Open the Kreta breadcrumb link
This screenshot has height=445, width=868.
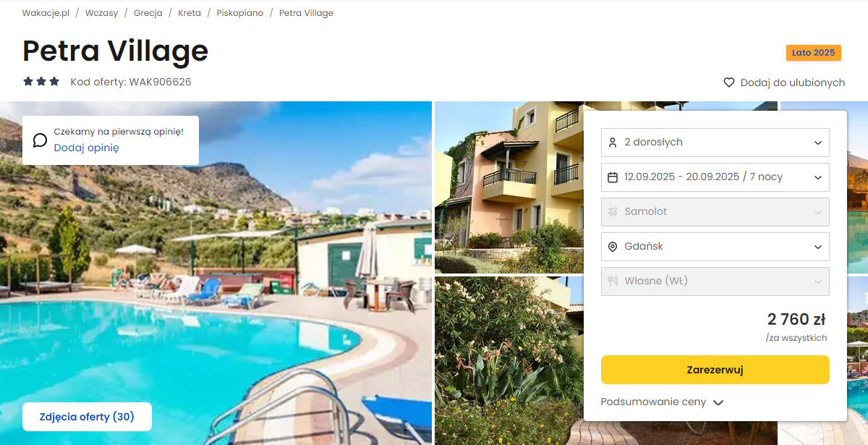pos(190,13)
